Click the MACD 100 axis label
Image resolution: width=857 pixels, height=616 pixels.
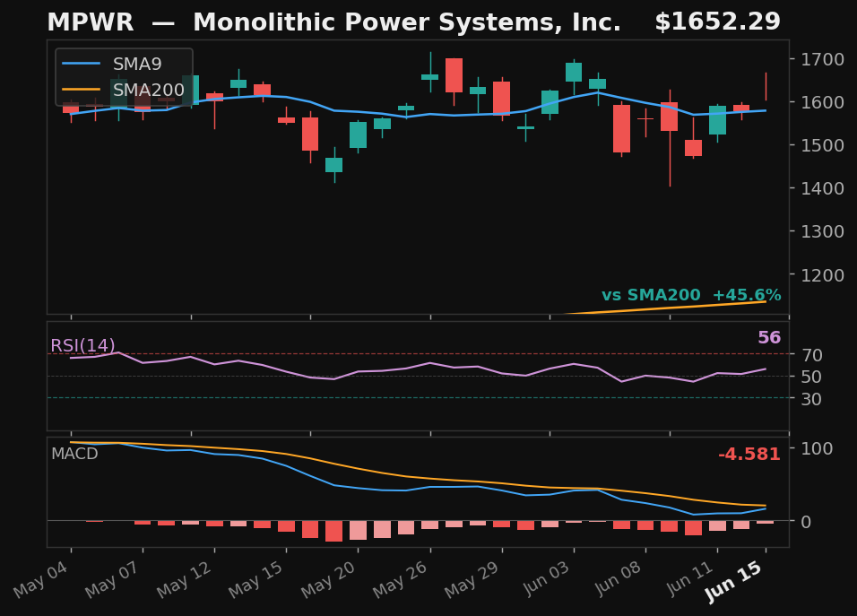pos(817,448)
